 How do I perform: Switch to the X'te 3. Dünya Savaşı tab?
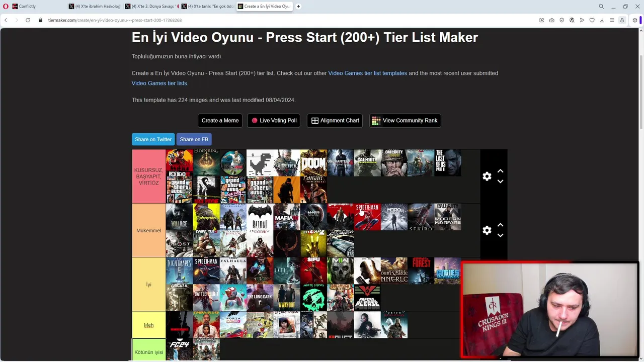(151, 7)
